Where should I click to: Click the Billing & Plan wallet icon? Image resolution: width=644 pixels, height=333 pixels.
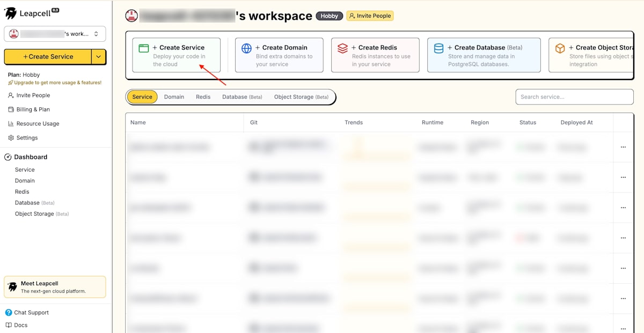tap(11, 109)
